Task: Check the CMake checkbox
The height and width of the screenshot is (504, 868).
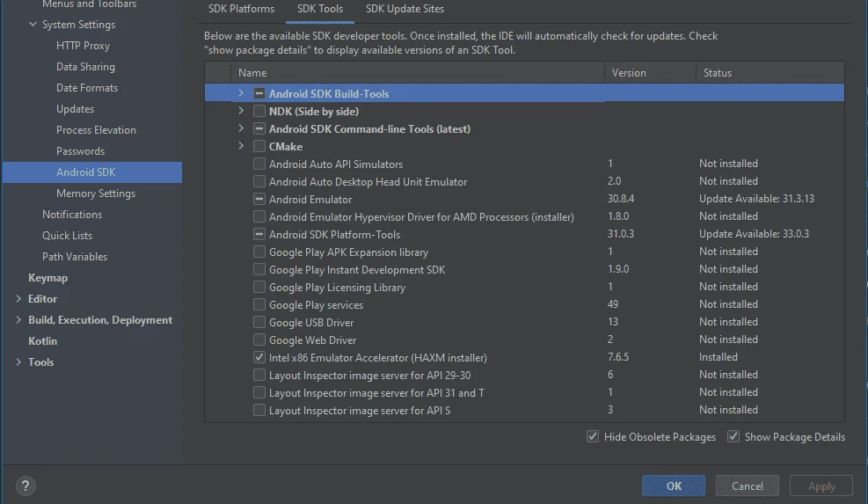Action: tap(259, 147)
